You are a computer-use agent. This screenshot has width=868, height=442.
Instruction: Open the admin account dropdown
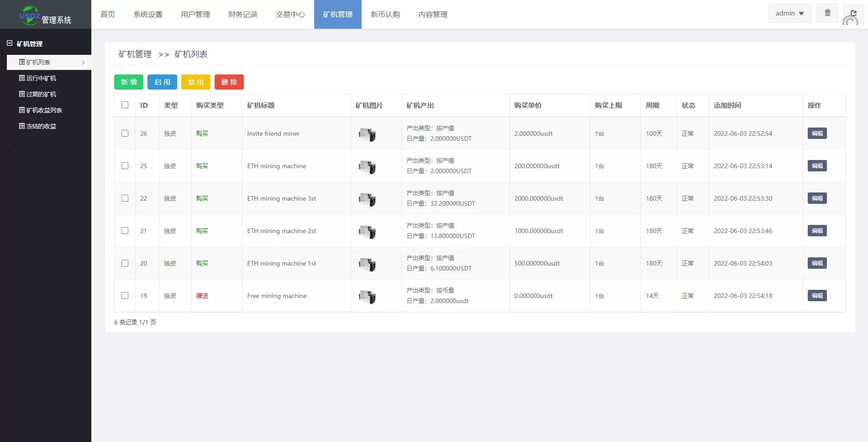pyautogui.click(x=789, y=13)
